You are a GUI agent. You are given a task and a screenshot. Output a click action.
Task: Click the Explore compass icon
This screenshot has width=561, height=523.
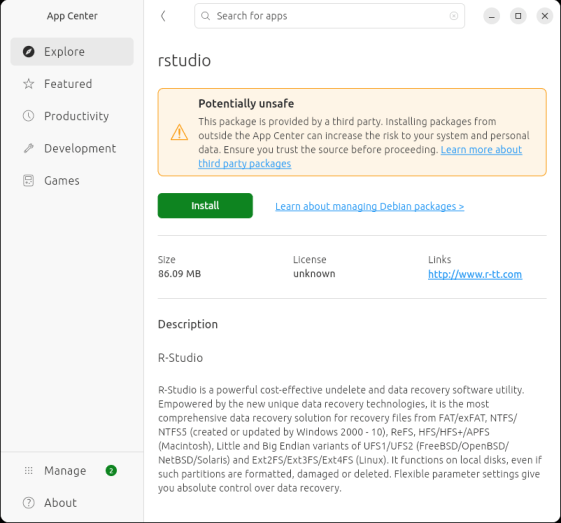pyautogui.click(x=29, y=52)
